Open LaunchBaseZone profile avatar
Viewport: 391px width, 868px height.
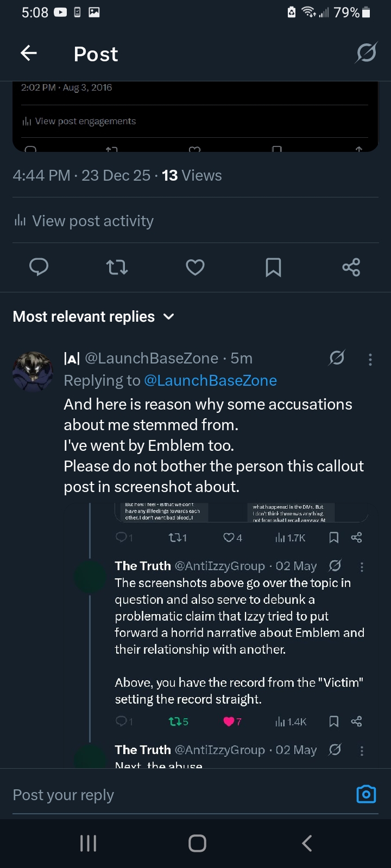(33, 372)
